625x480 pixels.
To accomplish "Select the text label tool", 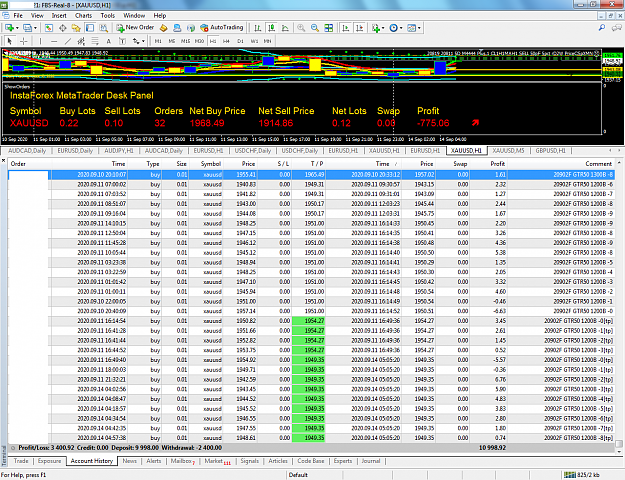I will (x=122, y=41).
